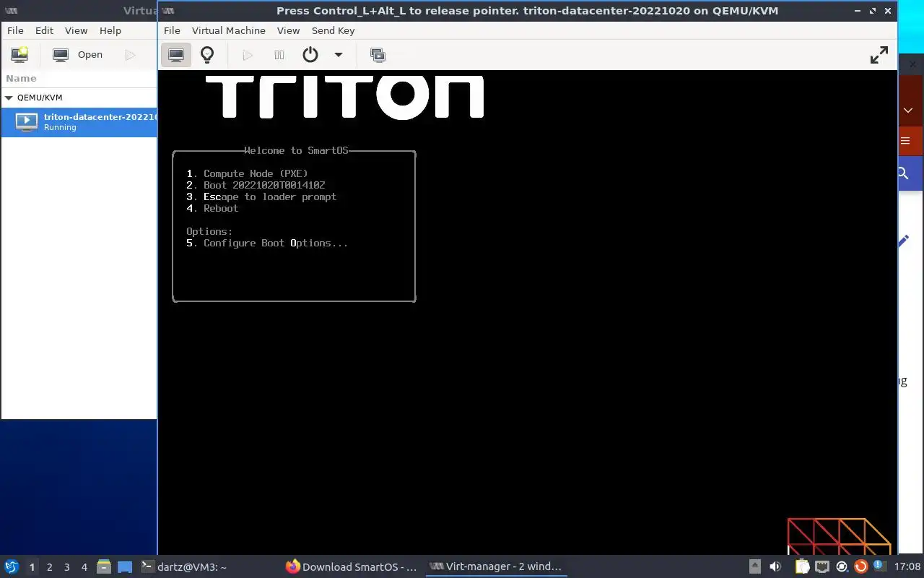Open the shutdown options dropdown arrow
The width and height of the screenshot is (924, 578).
338,55
